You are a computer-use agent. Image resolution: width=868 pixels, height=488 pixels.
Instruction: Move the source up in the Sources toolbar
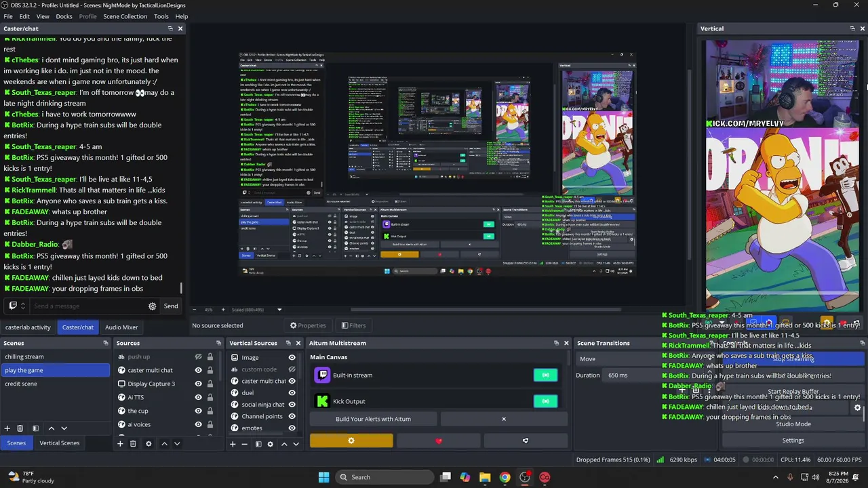pos(164,444)
